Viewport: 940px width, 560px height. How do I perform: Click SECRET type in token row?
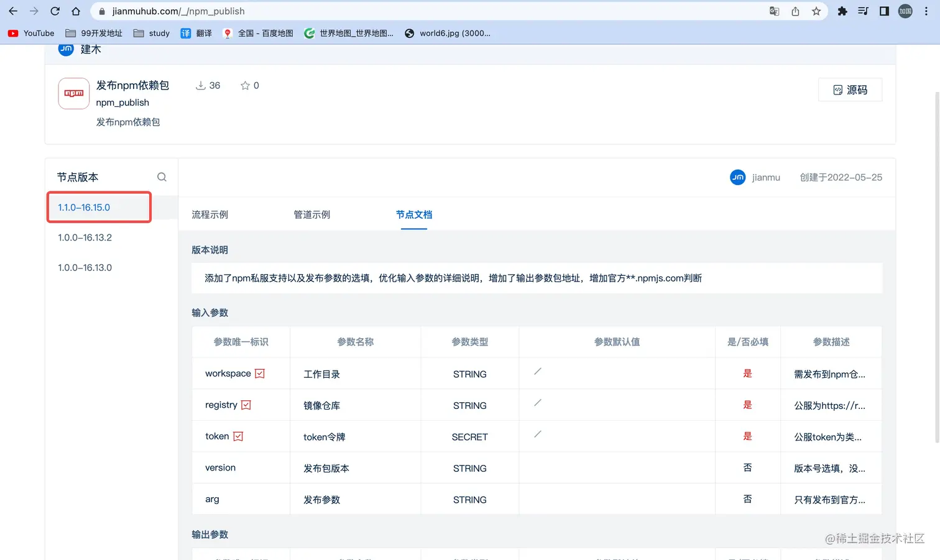(x=469, y=437)
